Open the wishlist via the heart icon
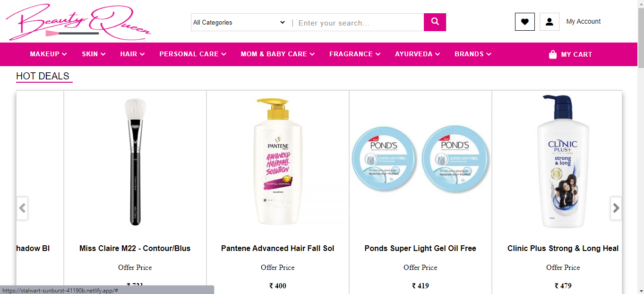Image resolution: width=644 pixels, height=294 pixels. click(524, 21)
